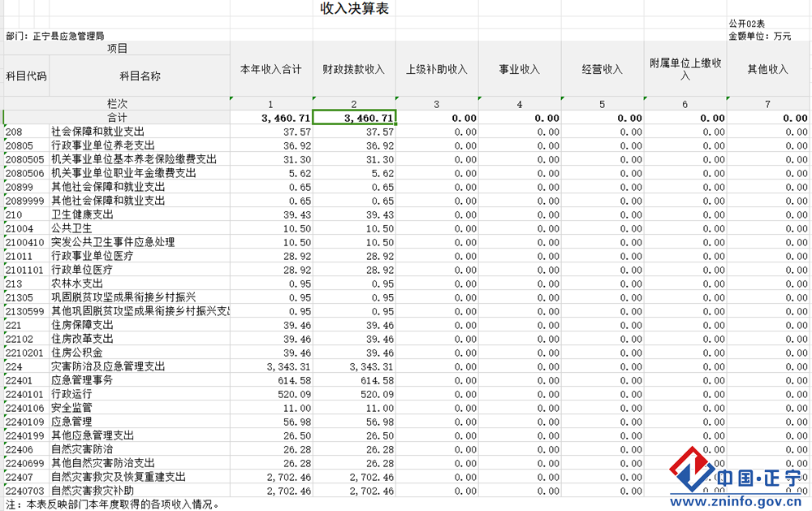Select the 31.30 value under 本年收入合计
This screenshot has width=812, height=511.
(x=271, y=159)
